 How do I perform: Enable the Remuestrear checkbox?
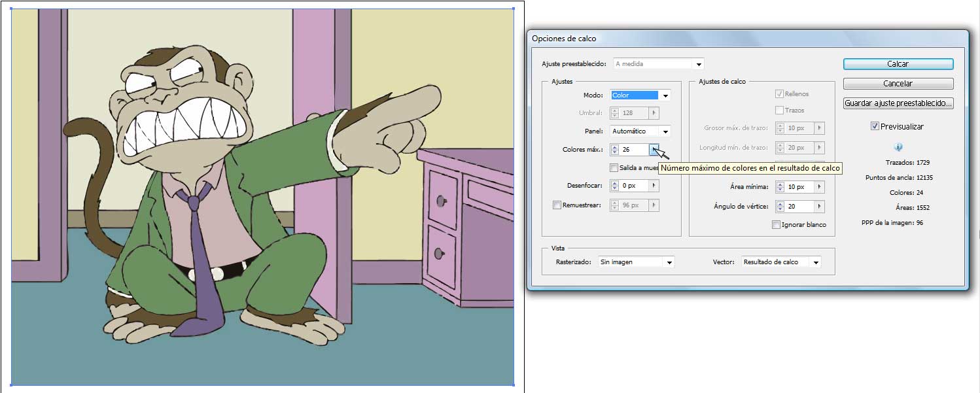(557, 205)
